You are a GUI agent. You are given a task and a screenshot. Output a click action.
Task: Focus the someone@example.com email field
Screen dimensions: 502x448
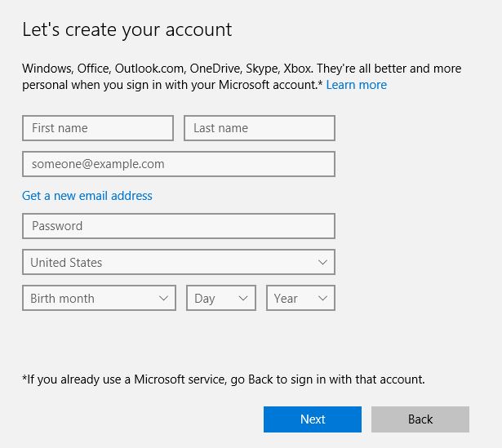(179, 164)
